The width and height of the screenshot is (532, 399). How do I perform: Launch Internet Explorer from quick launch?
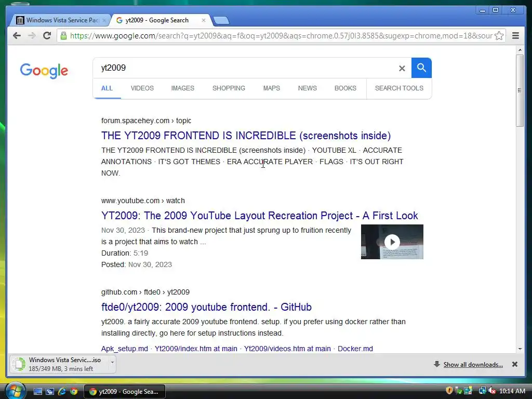point(62,392)
